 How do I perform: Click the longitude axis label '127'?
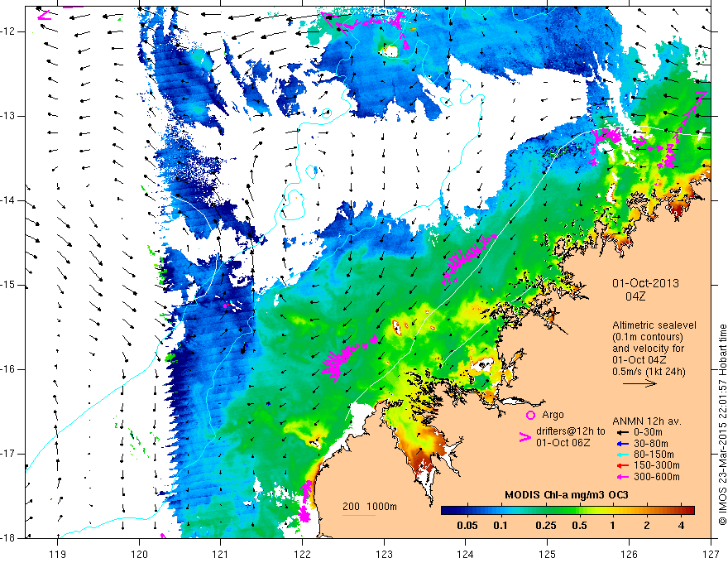711,554
